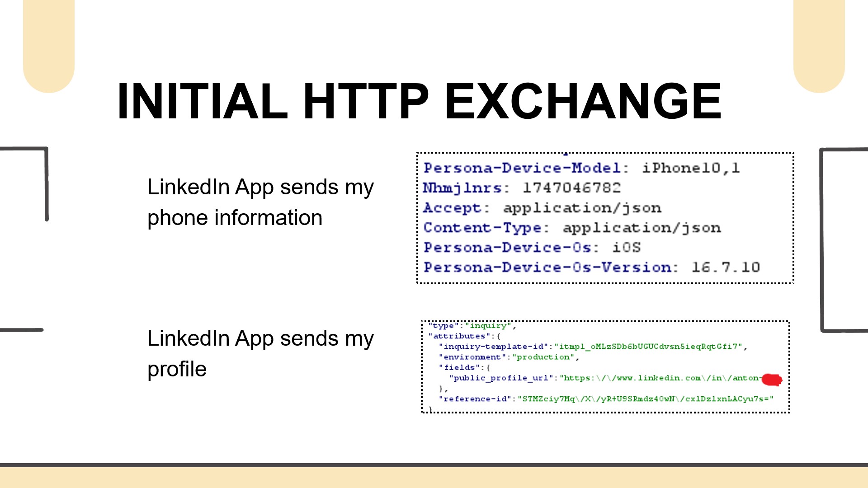Click the 'Persona-Device-Model: iPhone10,1' header line

tap(581, 168)
